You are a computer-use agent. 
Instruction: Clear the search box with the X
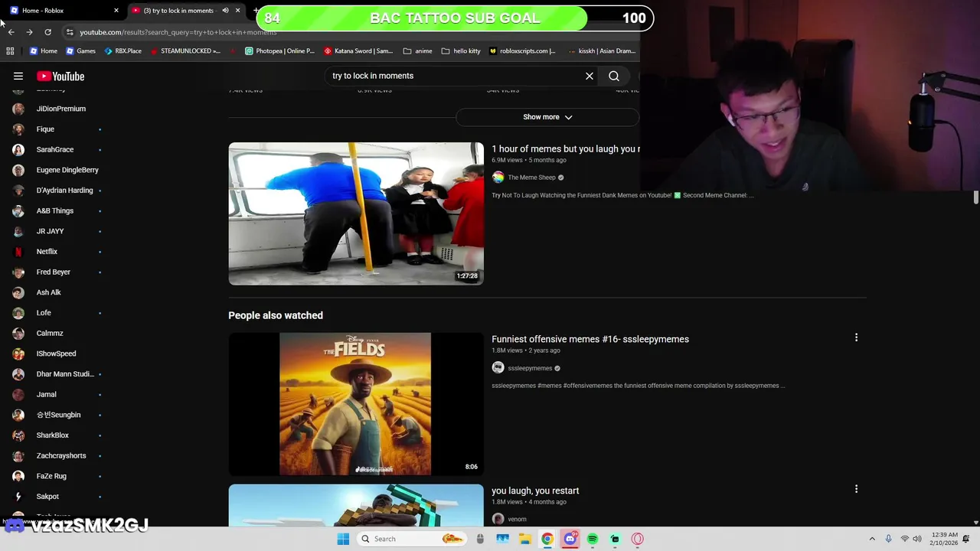tap(590, 76)
